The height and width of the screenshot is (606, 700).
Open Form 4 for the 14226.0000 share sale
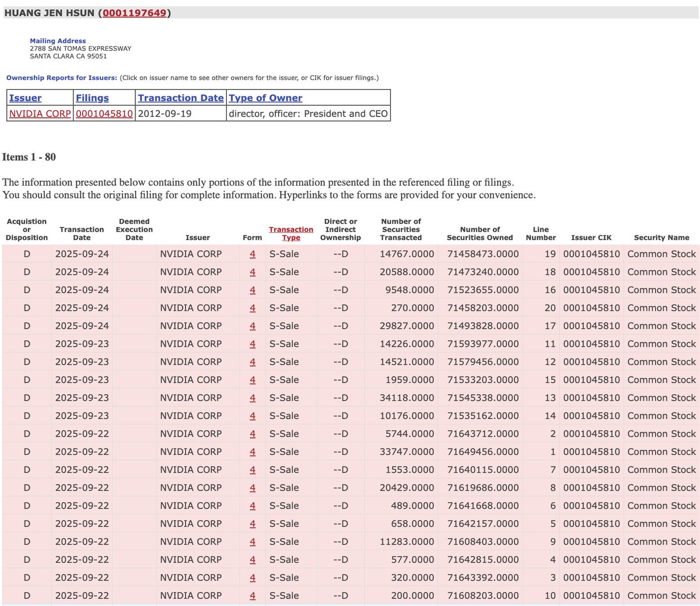(x=253, y=344)
